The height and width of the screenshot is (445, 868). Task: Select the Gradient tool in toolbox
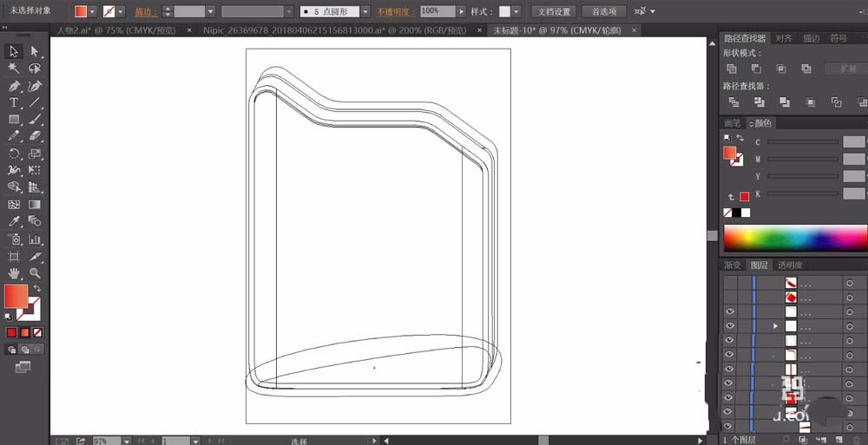click(35, 204)
